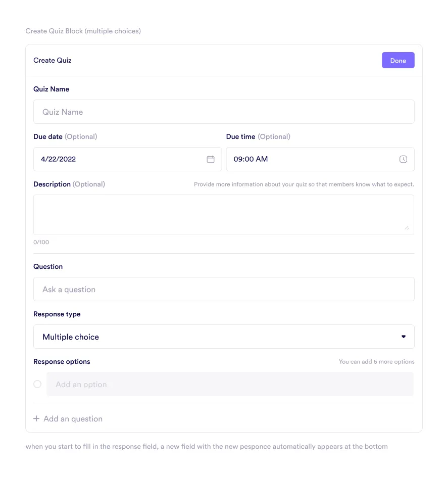The image size is (448, 477).
Task: Click the Done button
Action: [398, 61]
